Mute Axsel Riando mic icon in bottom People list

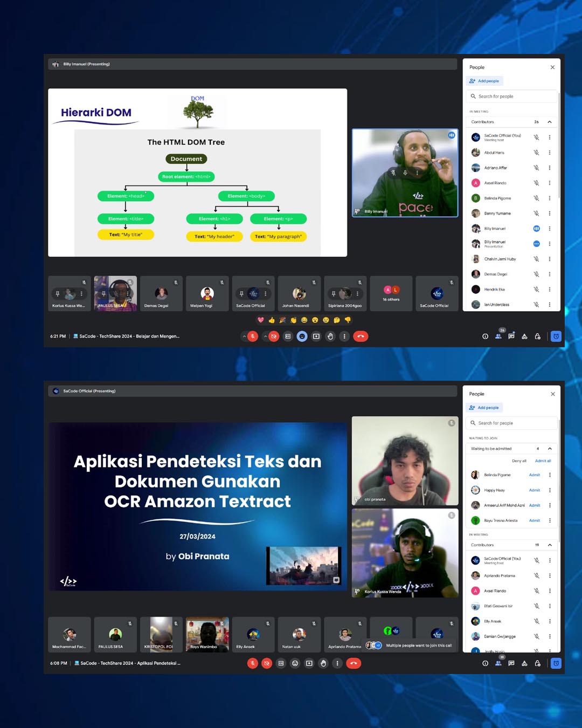(536, 591)
